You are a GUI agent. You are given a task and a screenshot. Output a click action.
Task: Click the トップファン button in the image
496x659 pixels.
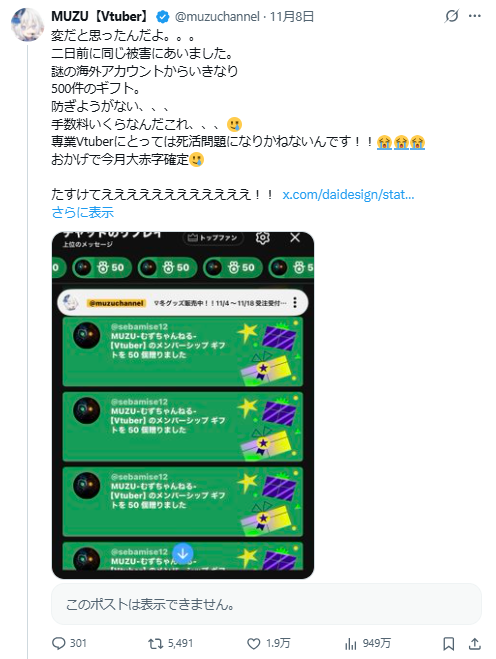click(213, 238)
